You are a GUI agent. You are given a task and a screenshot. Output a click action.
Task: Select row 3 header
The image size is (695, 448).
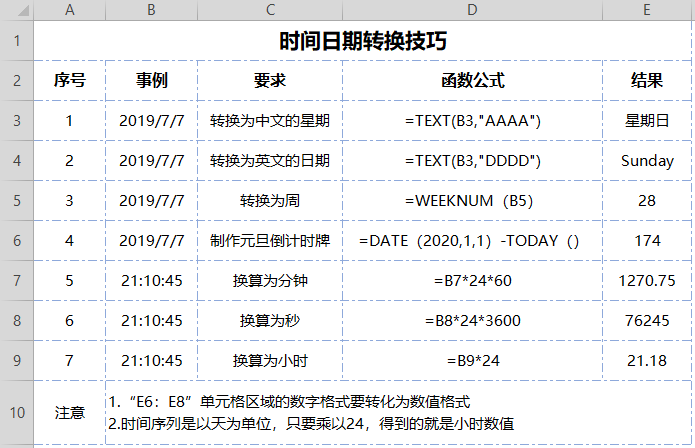[x=17, y=121]
